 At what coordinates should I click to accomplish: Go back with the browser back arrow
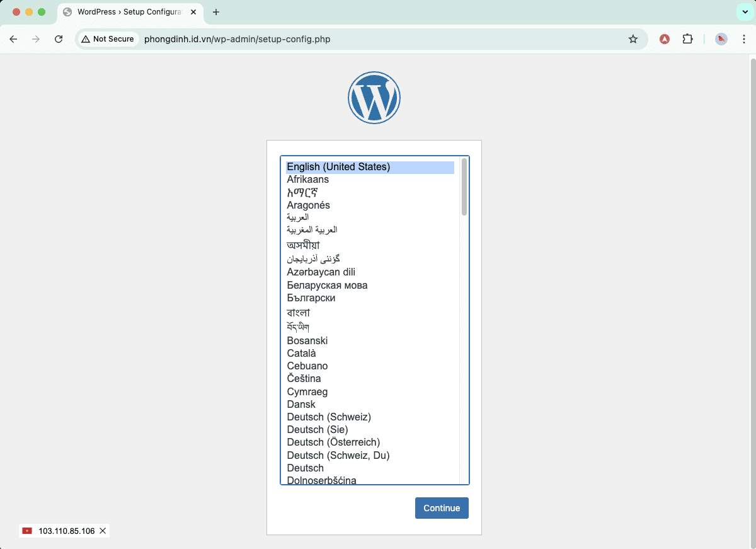(x=13, y=39)
